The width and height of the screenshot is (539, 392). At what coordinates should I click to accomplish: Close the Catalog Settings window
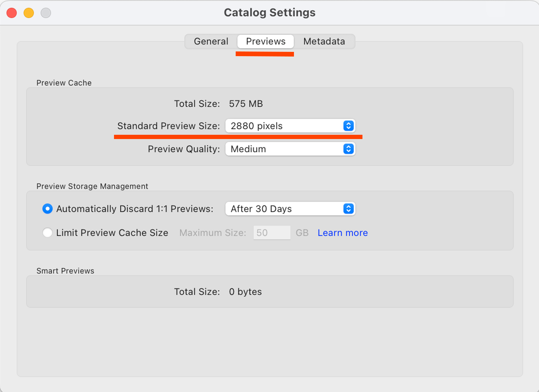[x=11, y=13]
